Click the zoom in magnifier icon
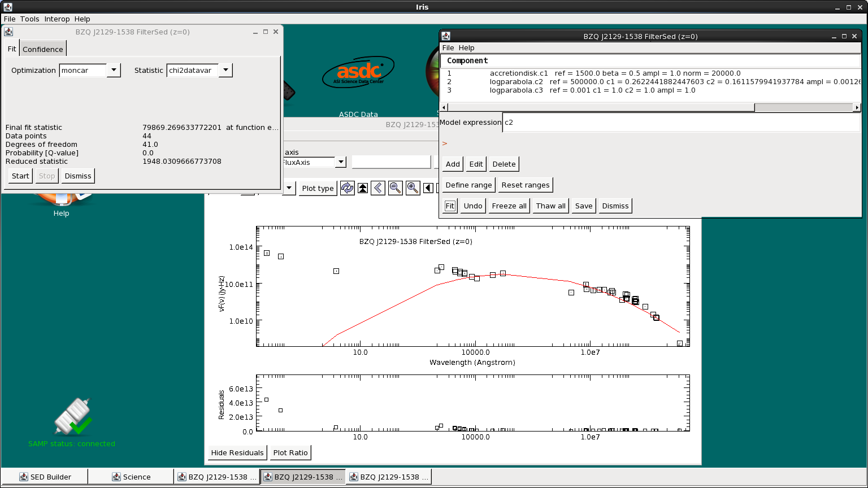868x488 pixels. [413, 188]
